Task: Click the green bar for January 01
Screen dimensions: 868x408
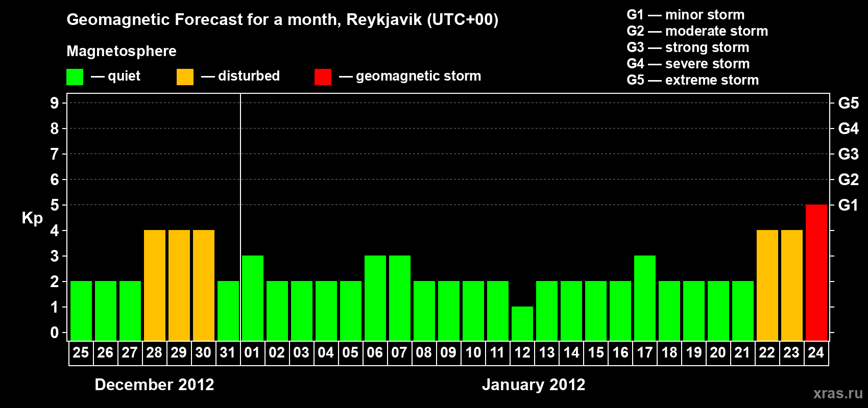Action: coord(252,298)
